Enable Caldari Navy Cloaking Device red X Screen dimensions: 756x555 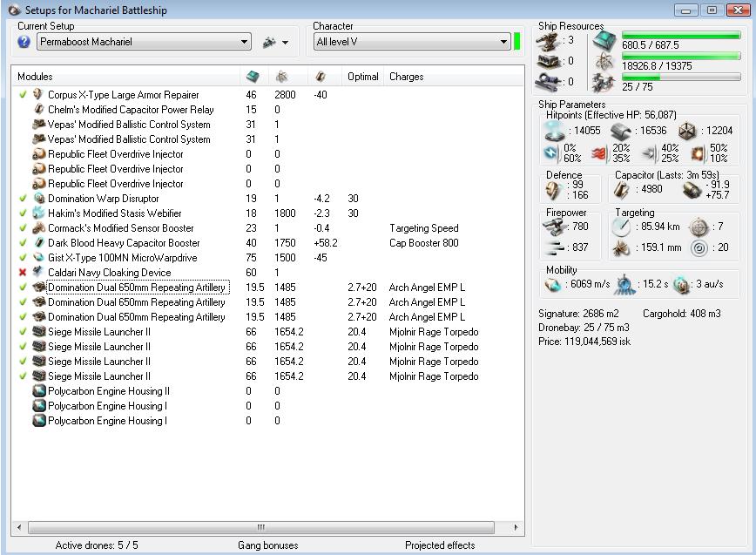click(22, 273)
